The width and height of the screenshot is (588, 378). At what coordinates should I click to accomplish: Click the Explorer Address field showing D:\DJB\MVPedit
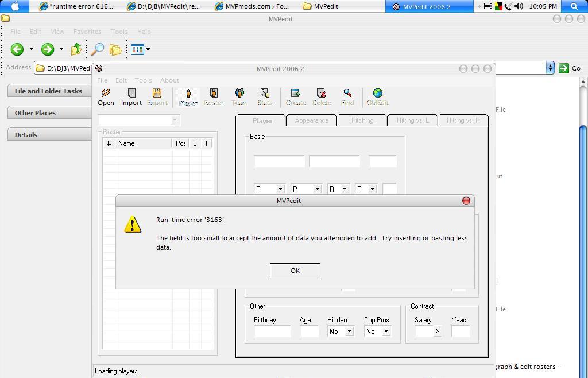[295, 68]
